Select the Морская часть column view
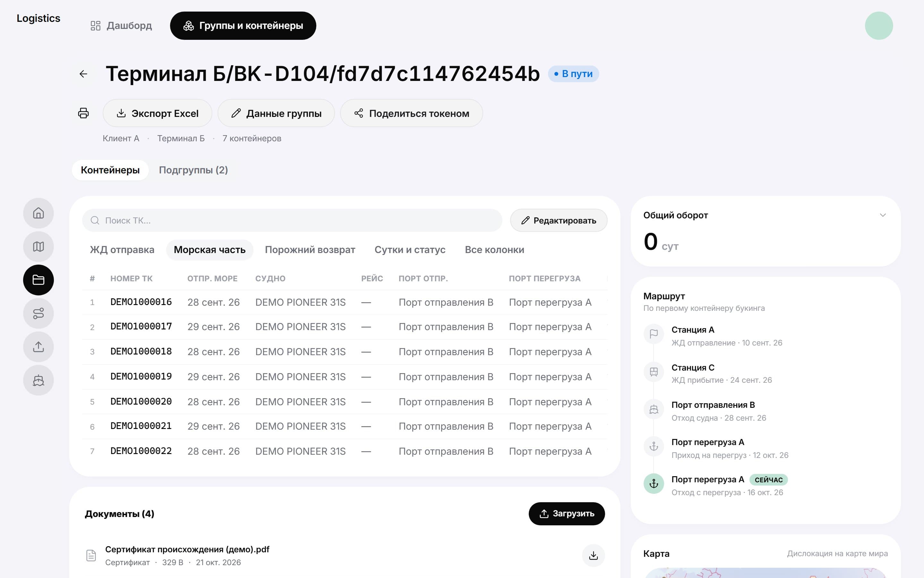 (x=210, y=250)
